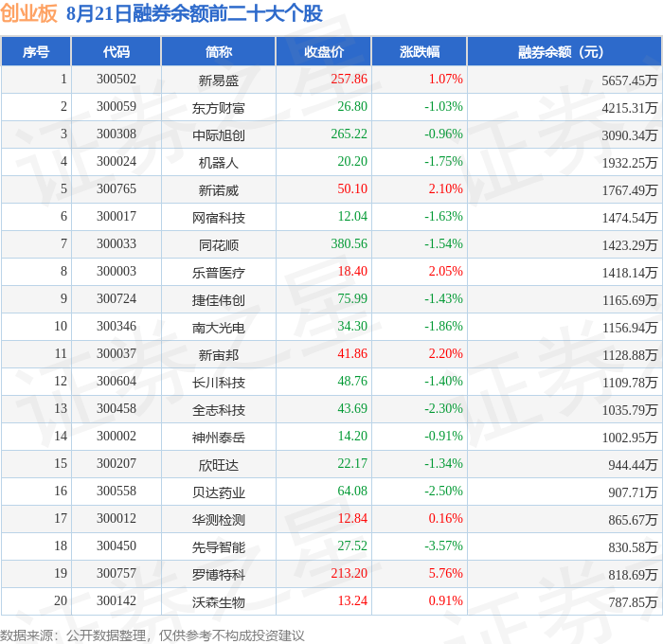Click closing price 380.56
The height and width of the screenshot is (644, 663).
(x=349, y=244)
